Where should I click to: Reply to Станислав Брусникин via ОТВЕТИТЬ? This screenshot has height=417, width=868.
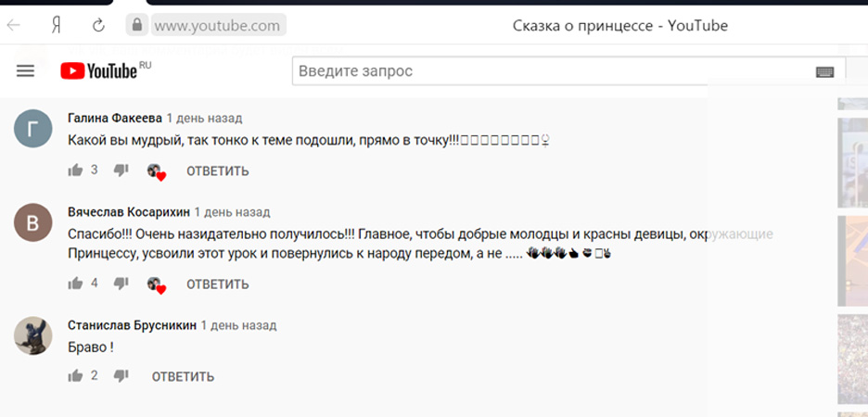(x=184, y=376)
